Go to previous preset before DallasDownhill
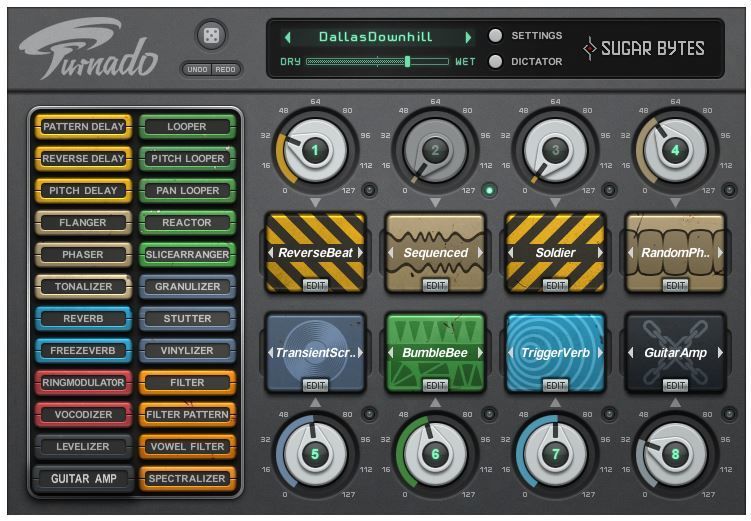The width and height of the screenshot is (751, 521). 287,37
